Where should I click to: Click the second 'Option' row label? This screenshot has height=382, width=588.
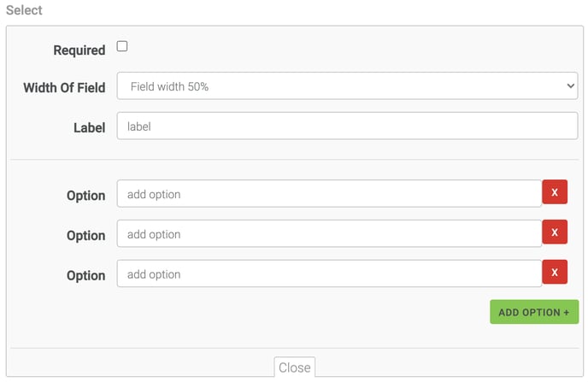point(85,235)
